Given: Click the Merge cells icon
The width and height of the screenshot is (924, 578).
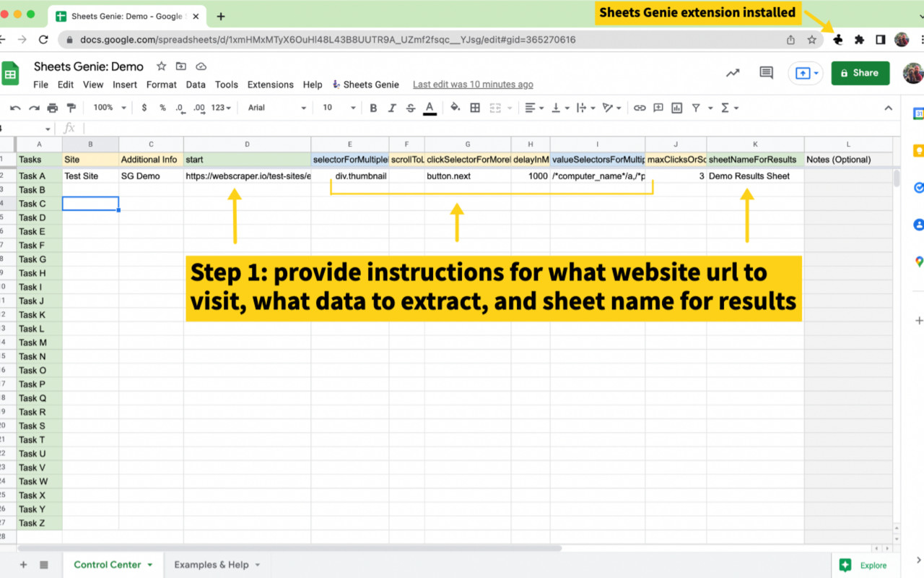Looking at the screenshot, I should click(x=495, y=108).
